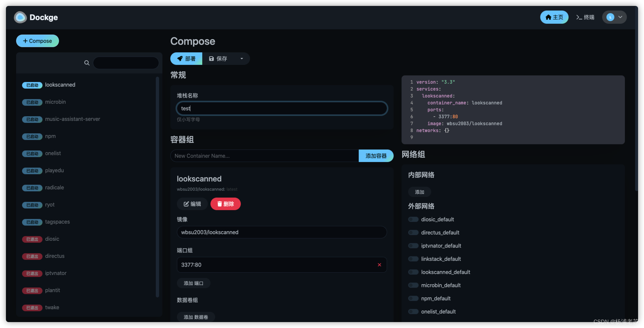Delete the lookscanned container with 删除
Viewport: 644px width, 328px height.
click(226, 204)
